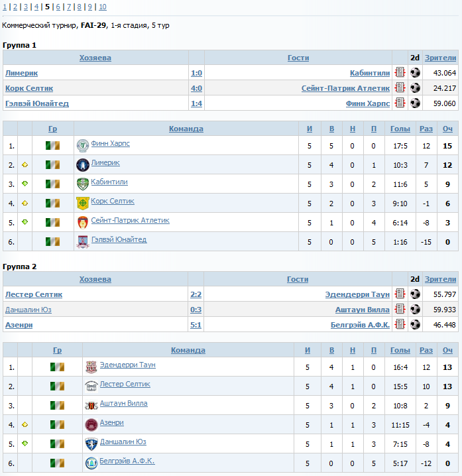Viewport: 462px width, 476px height.
Task: Click Зрители header in Group 1 matches
Action: 439,58
